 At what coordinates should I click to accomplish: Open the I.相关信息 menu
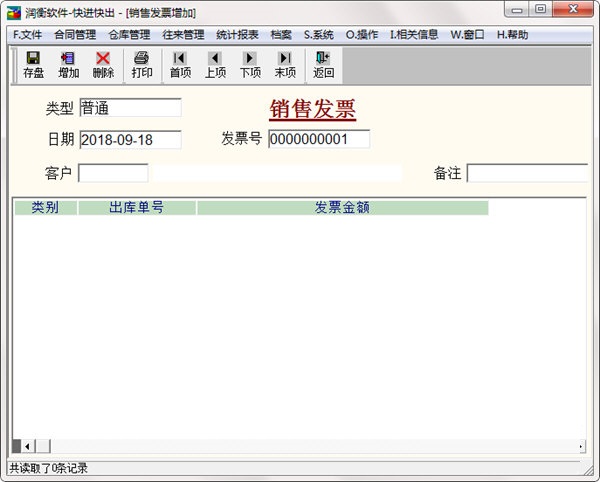[x=414, y=35]
